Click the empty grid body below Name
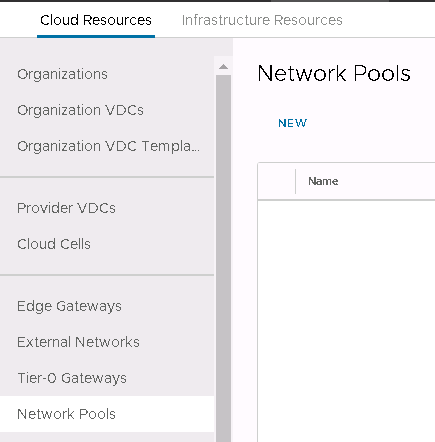Image resolution: width=435 pixels, height=442 pixels. tap(347, 320)
